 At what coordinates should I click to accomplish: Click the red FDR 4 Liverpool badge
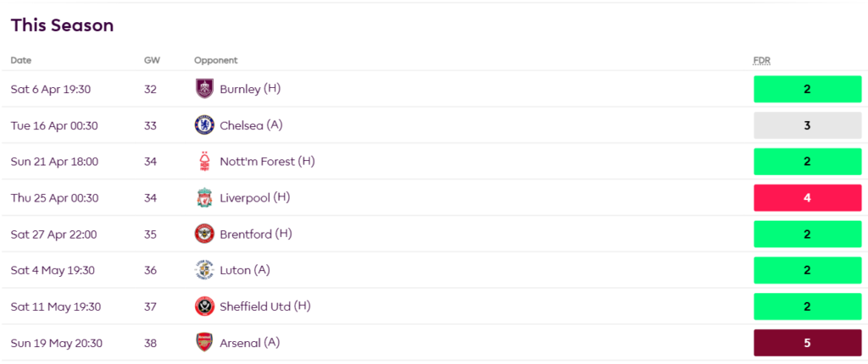click(807, 198)
